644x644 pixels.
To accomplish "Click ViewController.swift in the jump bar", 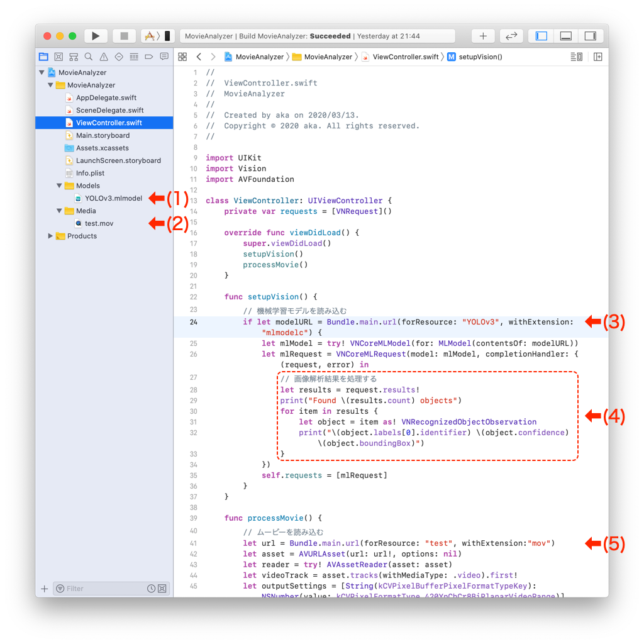I will 405,57.
